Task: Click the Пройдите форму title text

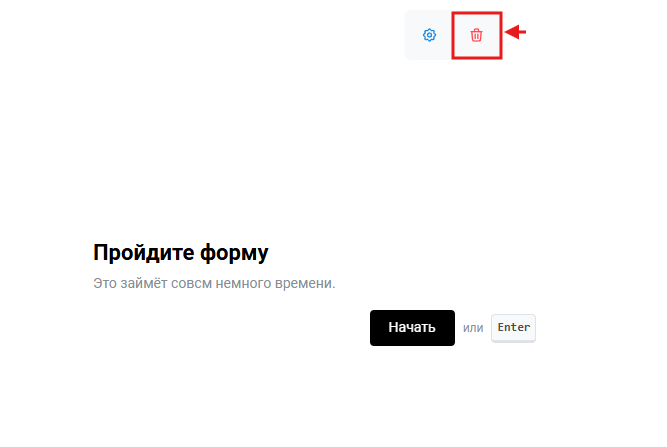Action: click(181, 253)
